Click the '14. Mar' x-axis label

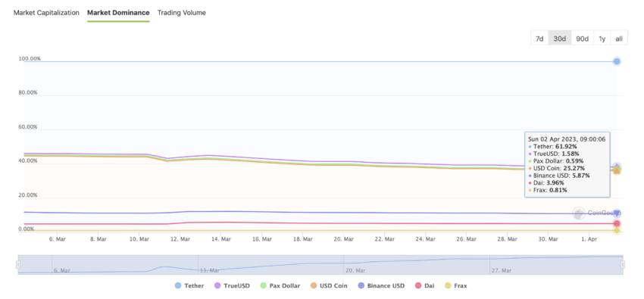click(x=220, y=238)
